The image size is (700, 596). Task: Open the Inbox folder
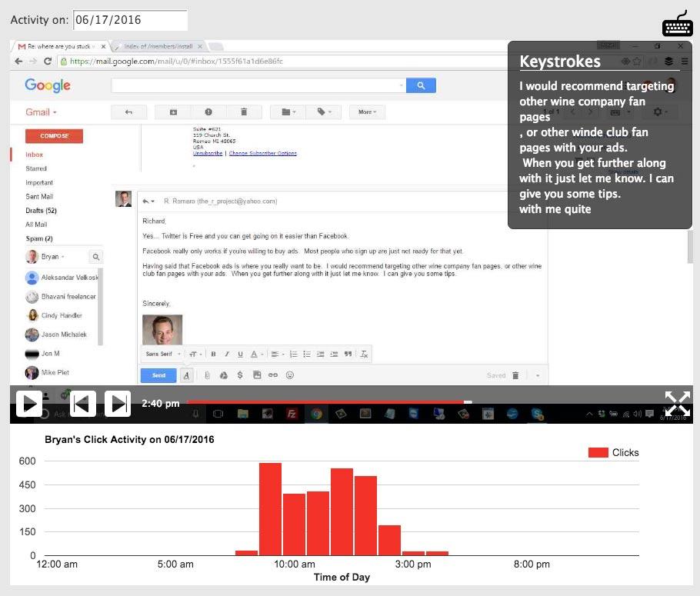(x=35, y=155)
